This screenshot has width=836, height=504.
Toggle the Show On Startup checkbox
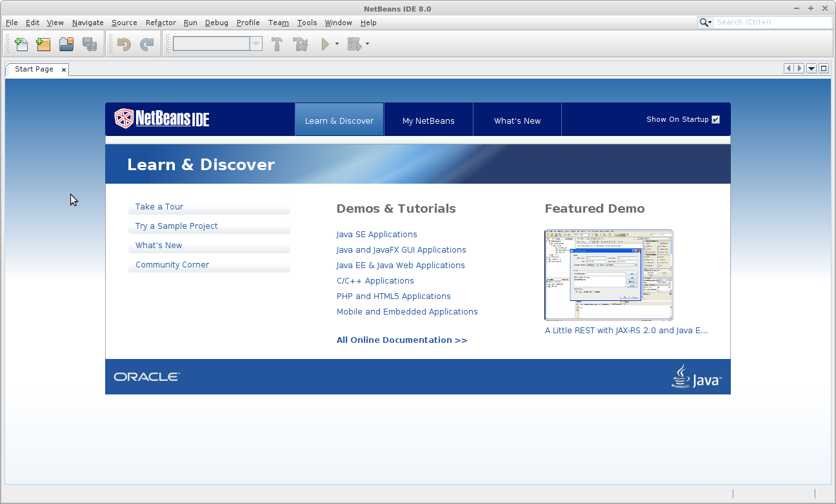(715, 119)
